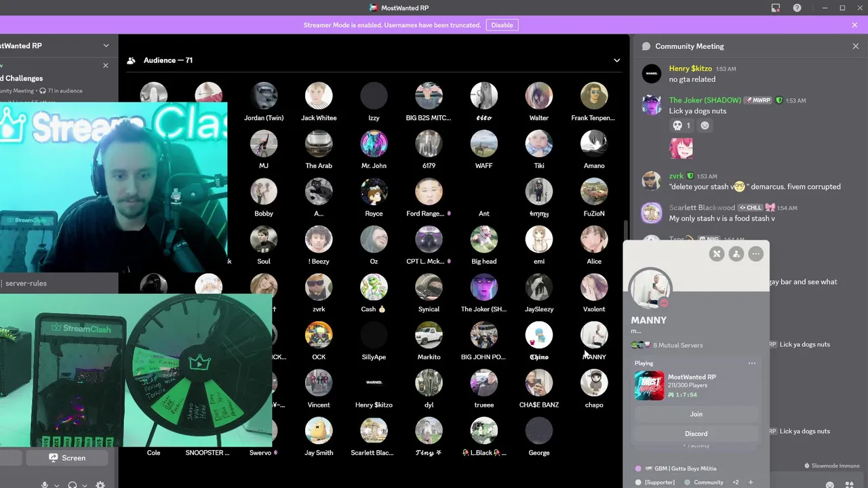
Task: Open user settings gear
Action: 100,485
